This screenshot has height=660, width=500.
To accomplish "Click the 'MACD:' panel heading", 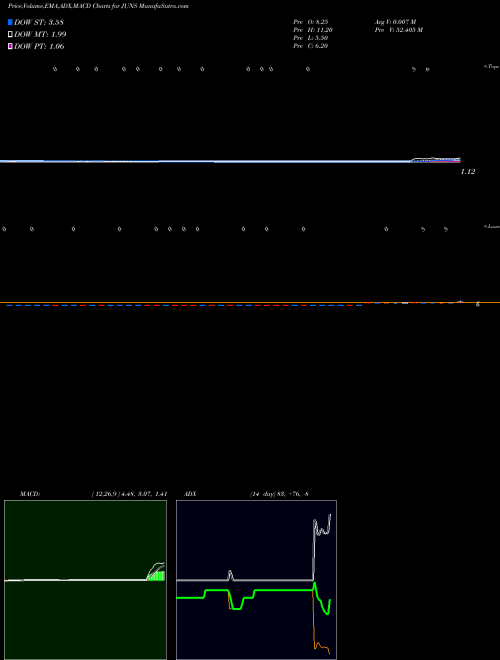I will pos(30,494).
